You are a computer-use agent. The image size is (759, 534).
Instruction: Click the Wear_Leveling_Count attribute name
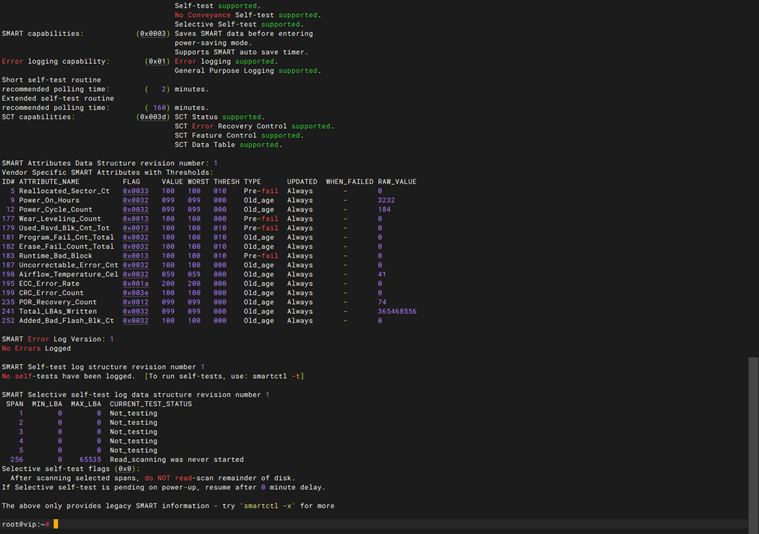tap(60, 219)
